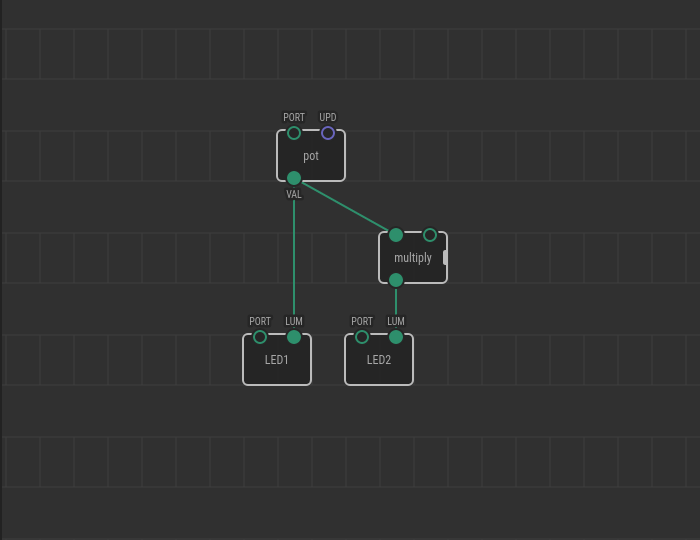The width and height of the screenshot is (700, 540).
Task: Select the multiply node body
Action: (x=412, y=258)
